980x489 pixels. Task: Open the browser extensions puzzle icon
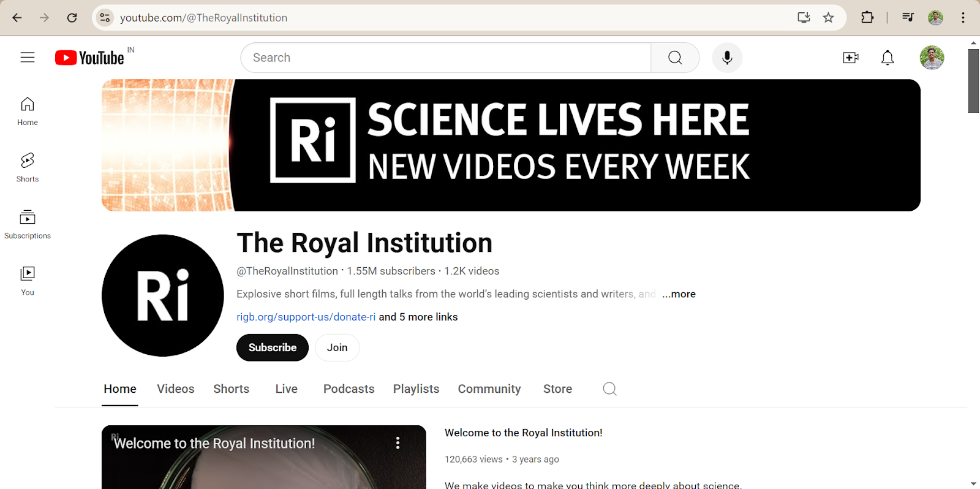pyautogui.click(x=867, y=18)
